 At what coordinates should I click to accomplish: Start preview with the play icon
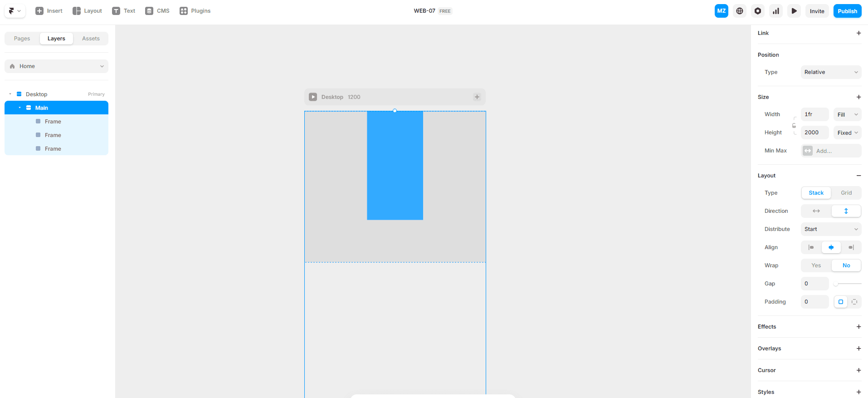(794, 11)
